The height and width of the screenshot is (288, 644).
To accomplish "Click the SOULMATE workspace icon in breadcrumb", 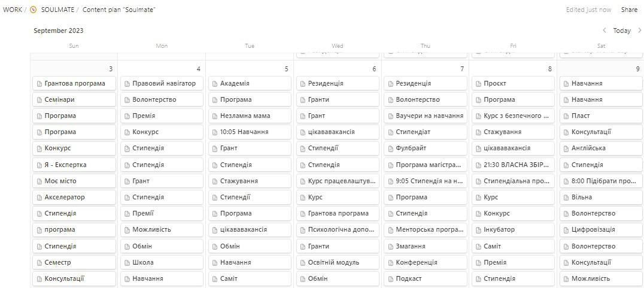I will coord(33,10).
